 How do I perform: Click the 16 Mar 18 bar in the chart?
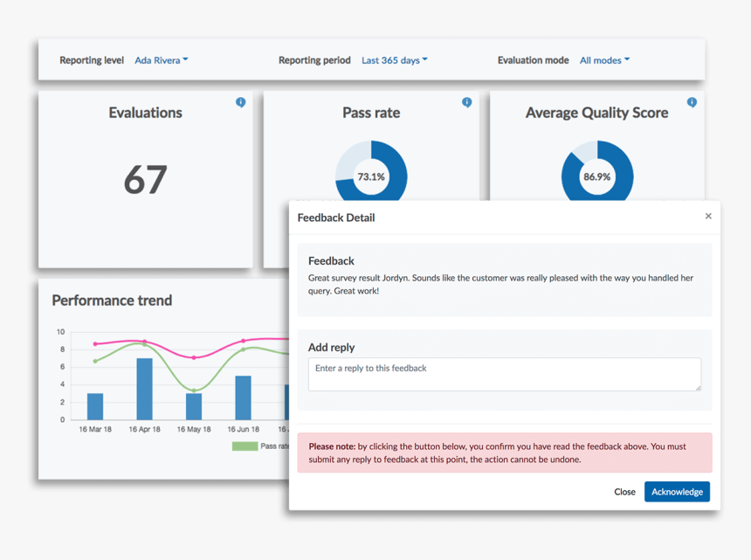(x=95, y=406)
